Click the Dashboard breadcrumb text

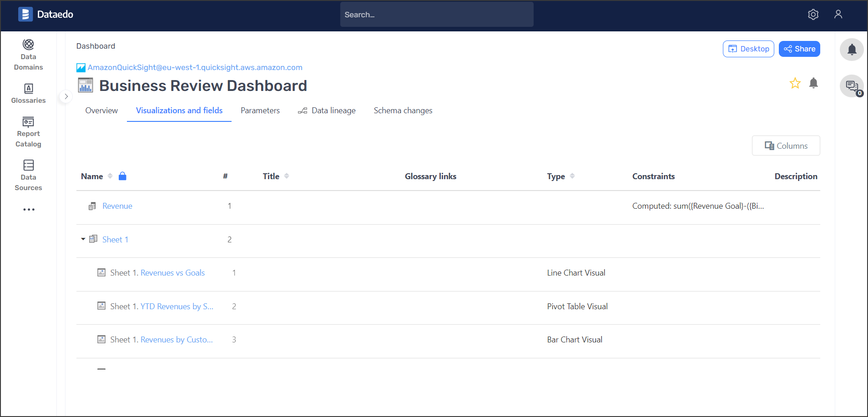(96, 46)
